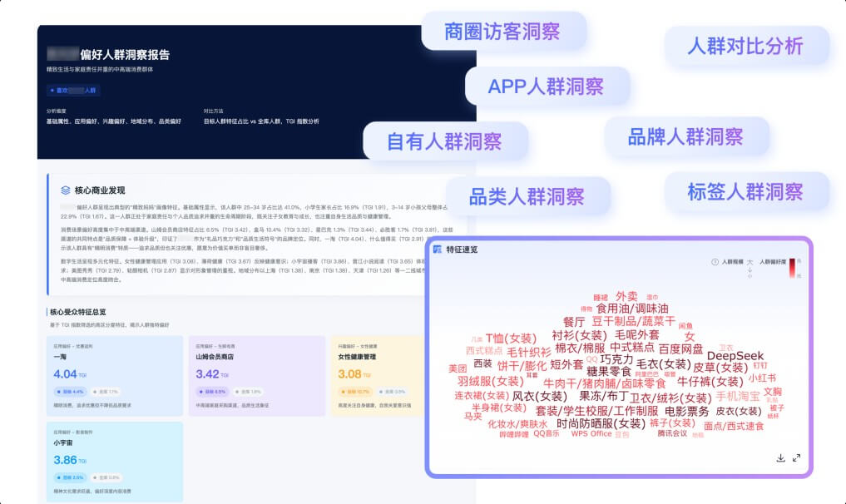Click 套装/学生校服/工作制服 in the word cloud
Image resolution: width=846 pixels, height=504 pixels.
(x=596, y=411)
